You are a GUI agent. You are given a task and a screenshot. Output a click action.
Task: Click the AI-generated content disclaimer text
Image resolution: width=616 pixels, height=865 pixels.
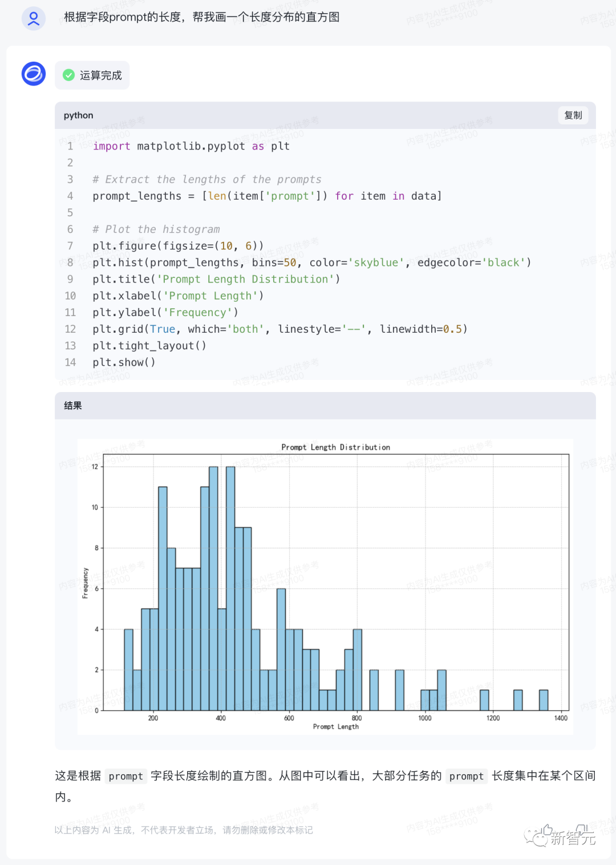tap(184, 830)
